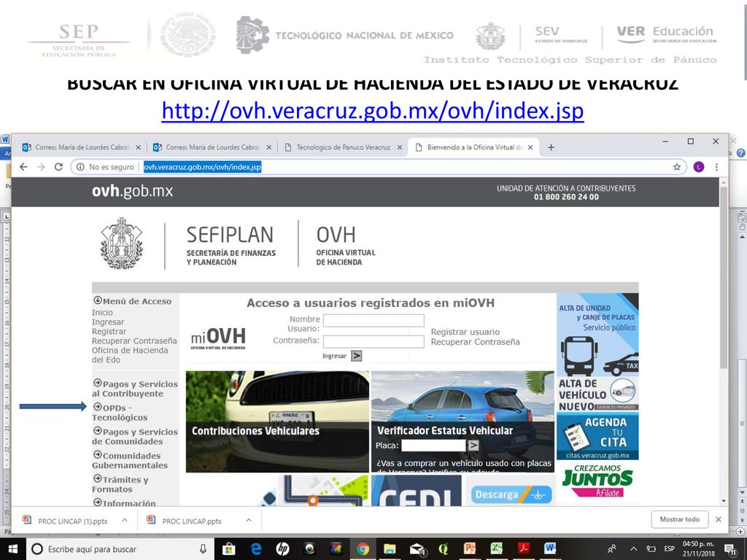
Task: Open 'Agenda tu Cita' banner
Action: pos(597,437)
